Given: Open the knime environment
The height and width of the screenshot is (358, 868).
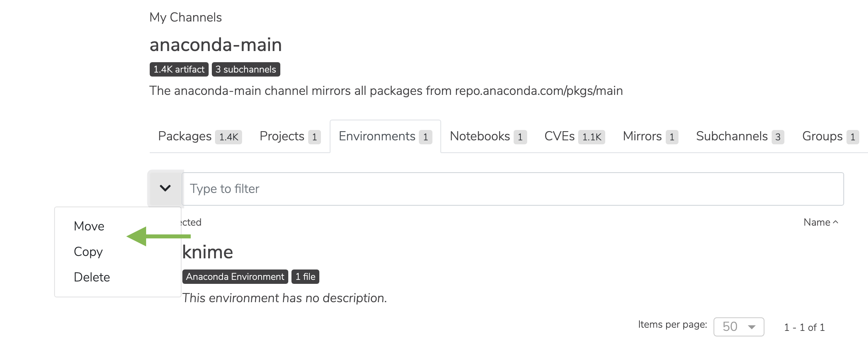Looking at the screenshot, I should 208,252.
